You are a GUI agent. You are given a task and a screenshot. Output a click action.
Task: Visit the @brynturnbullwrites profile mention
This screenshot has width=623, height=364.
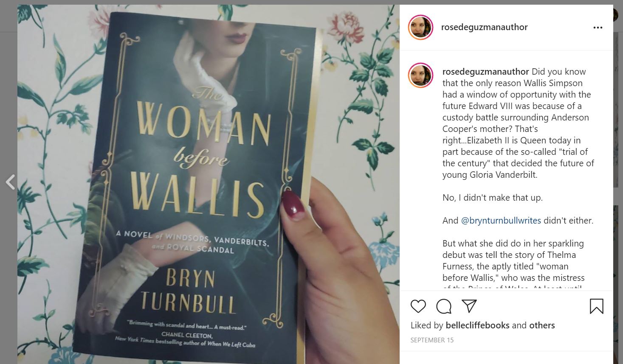(501, 221)
